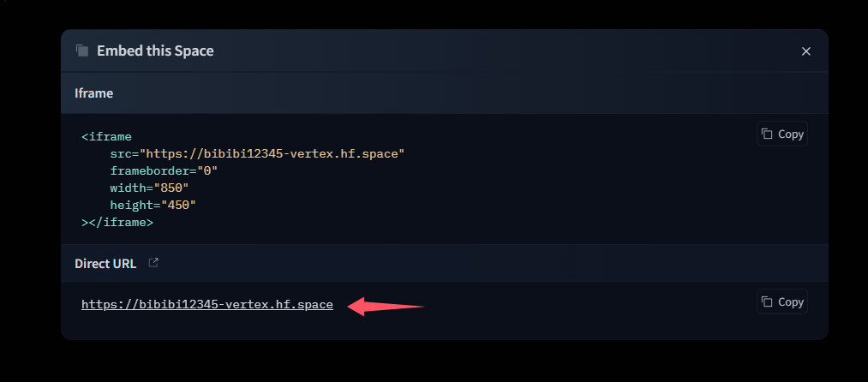Click the clipboard icon in the Direct URL Copy button
The image size is (868, 382).
coord(767,301)
